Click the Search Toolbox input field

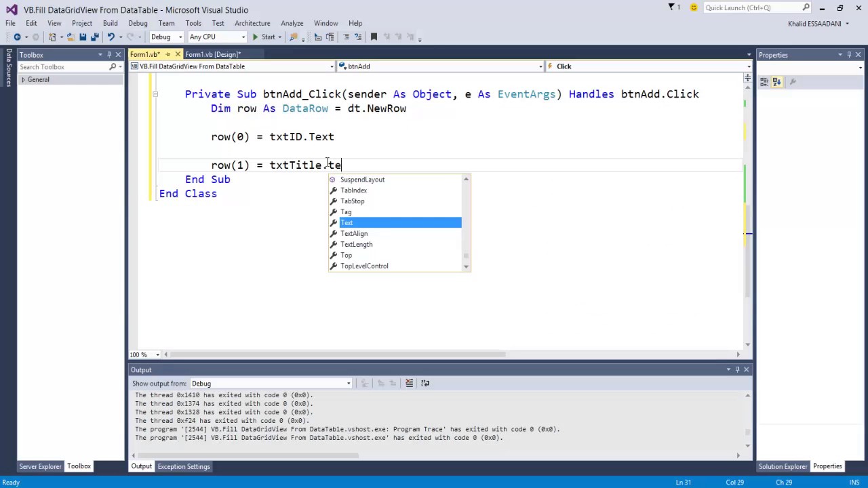(64, 67)
